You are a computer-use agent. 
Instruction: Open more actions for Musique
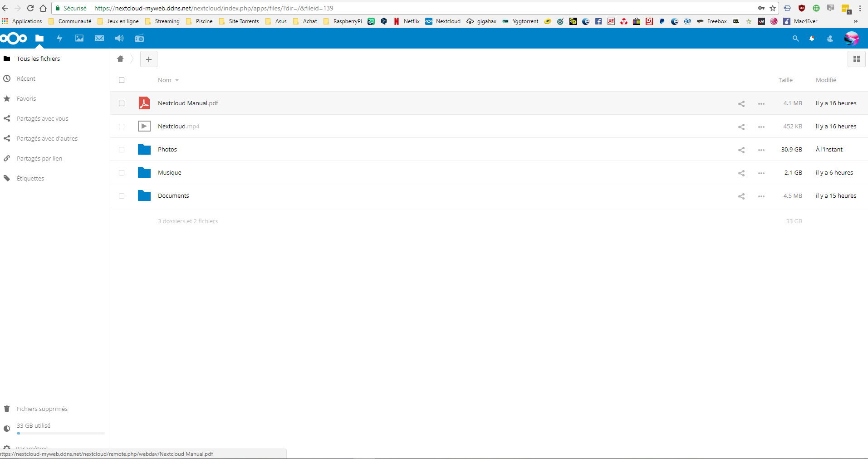tap(761, 173)
